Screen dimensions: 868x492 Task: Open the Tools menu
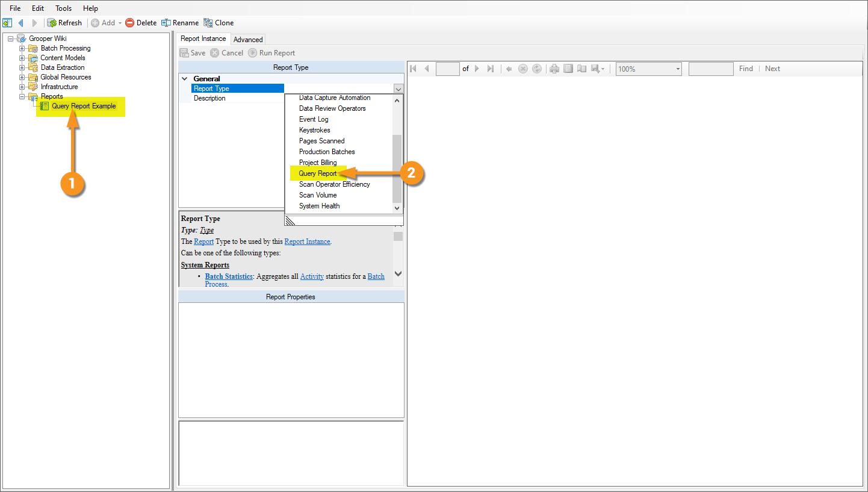tap(63, 8)
